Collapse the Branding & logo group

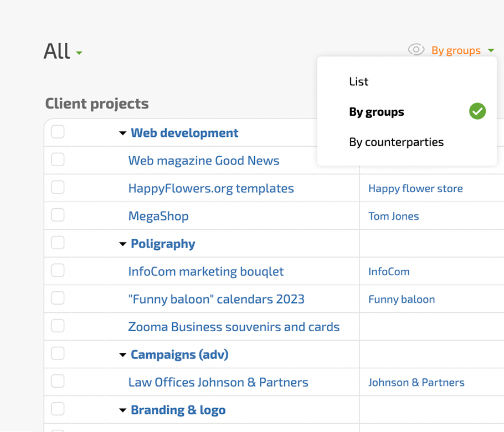(x=123, y=410)
